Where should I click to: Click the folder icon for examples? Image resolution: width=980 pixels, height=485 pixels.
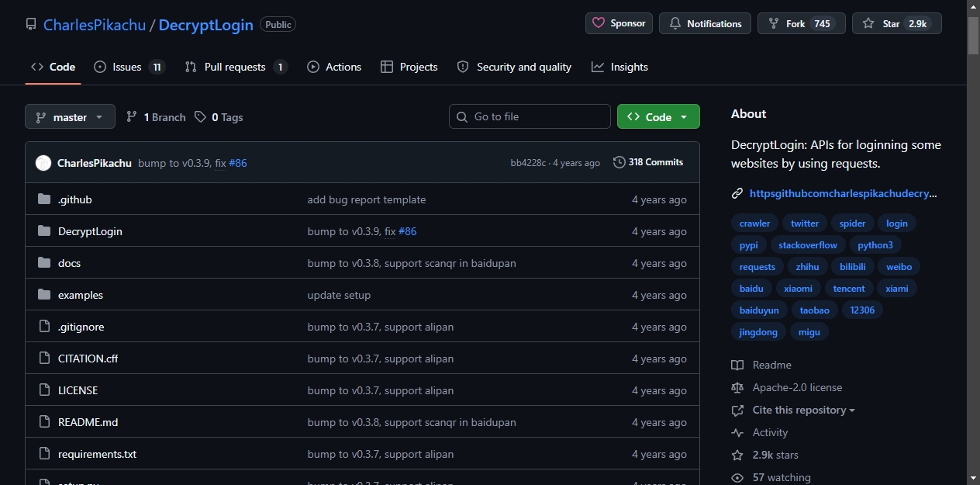click(44, 295)
